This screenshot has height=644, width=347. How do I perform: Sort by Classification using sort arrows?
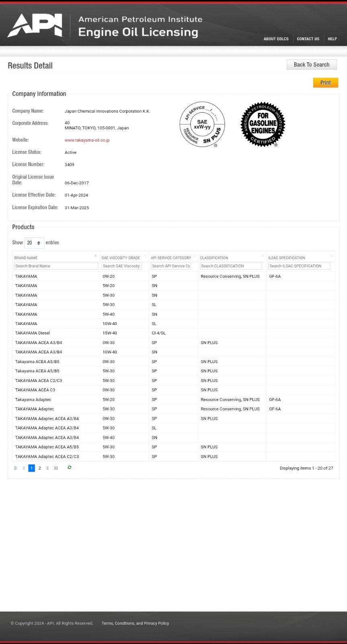pyautogui.click(x=263, y=256)
